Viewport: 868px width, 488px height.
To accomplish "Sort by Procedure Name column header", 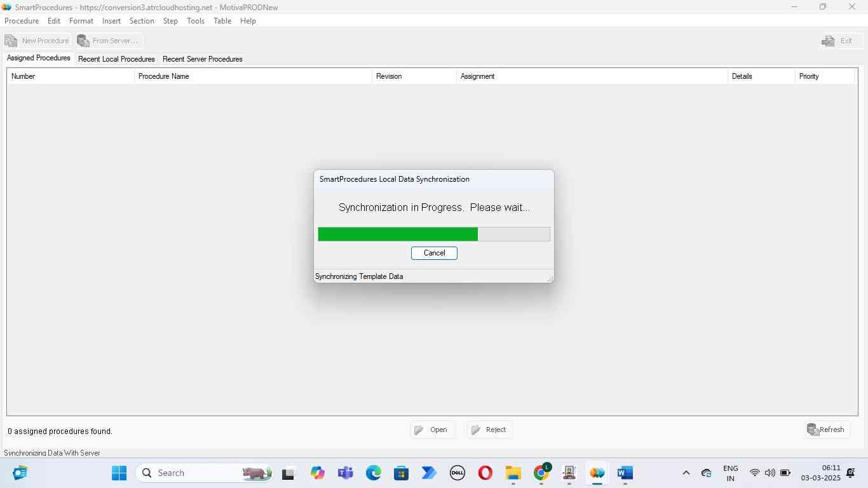I will coord(253,76).
